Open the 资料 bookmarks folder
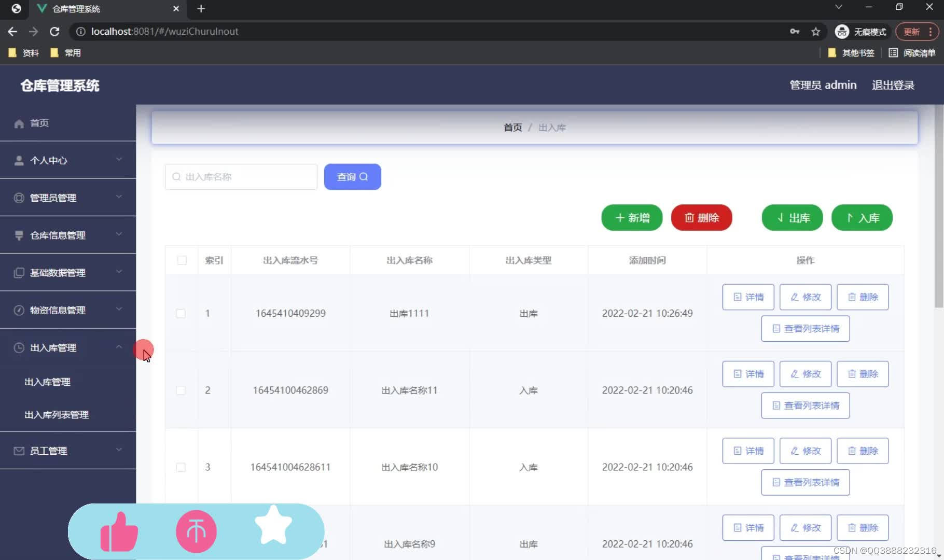This screenshot has height=560, width=944. [x=23, y=52]
